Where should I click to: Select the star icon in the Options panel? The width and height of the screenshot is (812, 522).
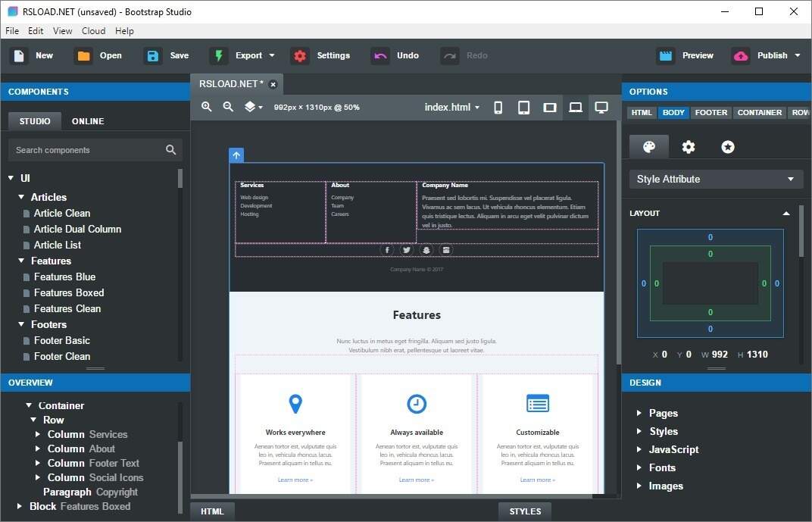click(727, 146)
